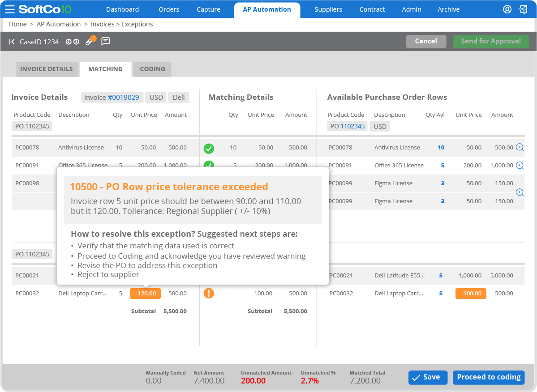Image resolution: width=537 pixels, height=392 pixels.
Task: Click the logout icon in header
Action: pyautogui.click(x=523, y=9)
